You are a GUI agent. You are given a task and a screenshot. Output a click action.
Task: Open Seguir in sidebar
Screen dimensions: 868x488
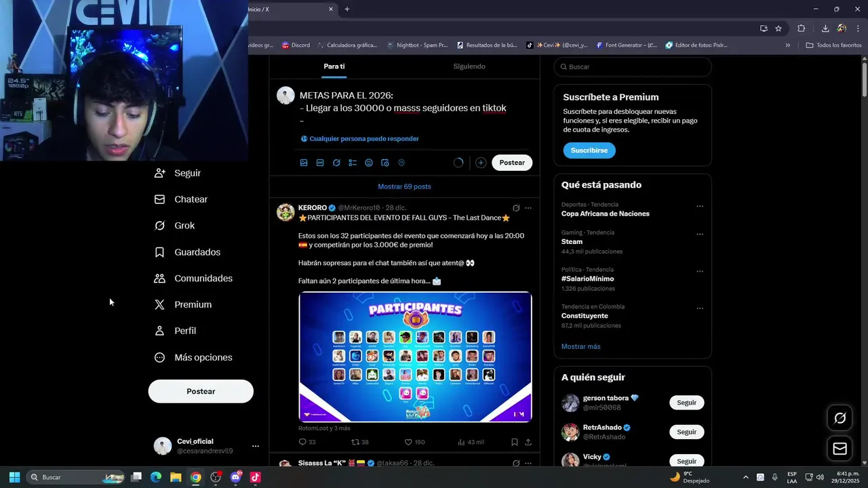pyautogui.click(x=178, y=173)
